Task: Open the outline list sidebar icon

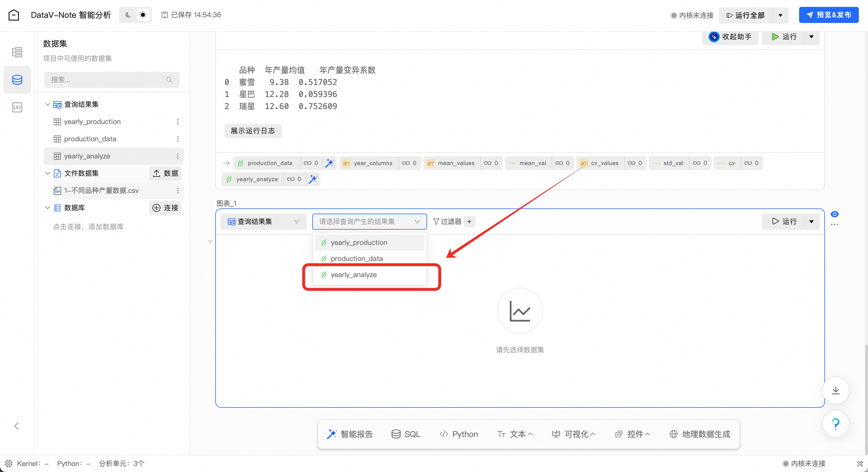Action: [17, 52]
